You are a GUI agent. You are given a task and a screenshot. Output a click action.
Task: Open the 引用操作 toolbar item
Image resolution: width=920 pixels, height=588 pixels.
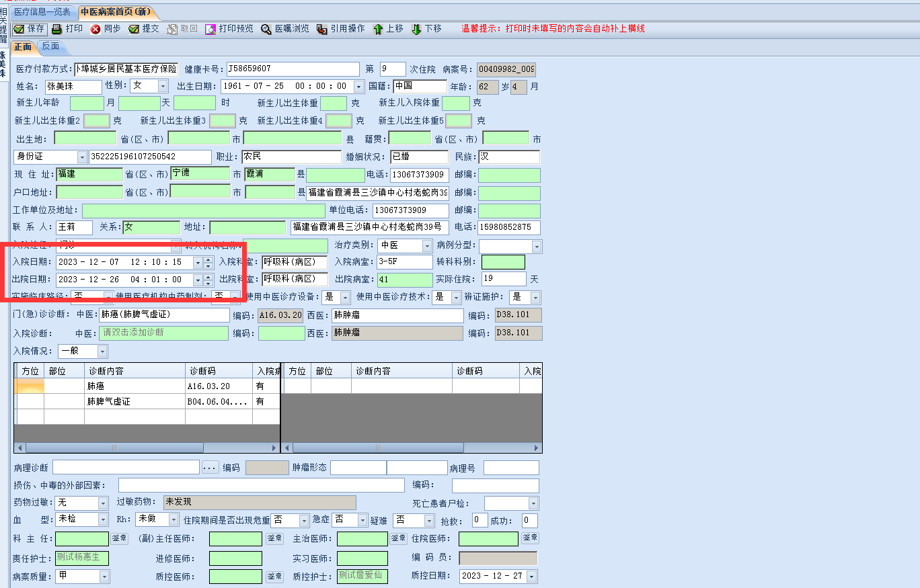341,29
